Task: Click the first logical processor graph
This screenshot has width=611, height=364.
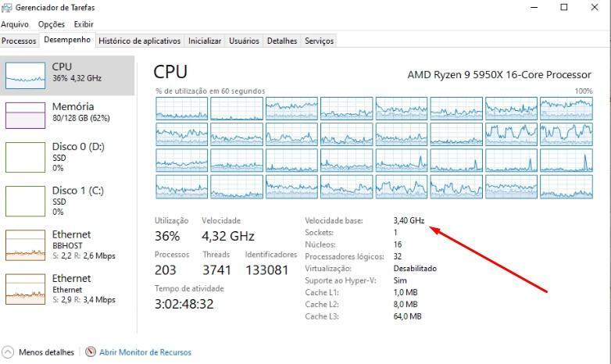Action: (181, 109)
